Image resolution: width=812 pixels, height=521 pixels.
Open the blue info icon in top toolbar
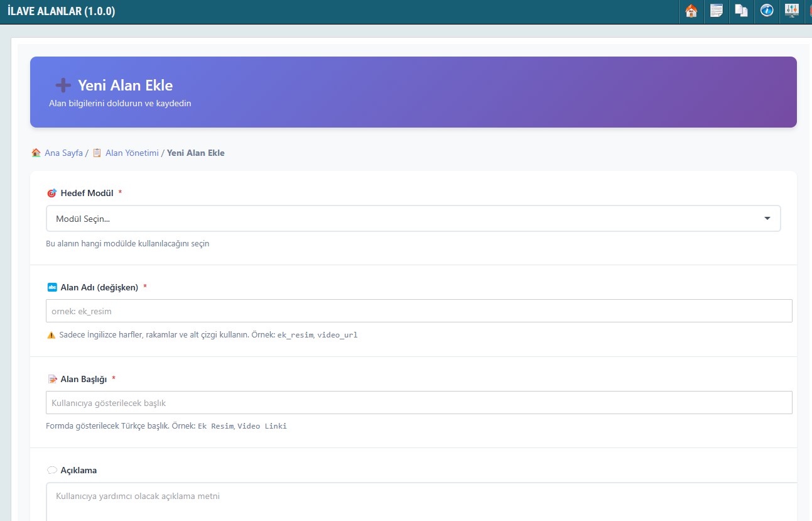[767, 11]
